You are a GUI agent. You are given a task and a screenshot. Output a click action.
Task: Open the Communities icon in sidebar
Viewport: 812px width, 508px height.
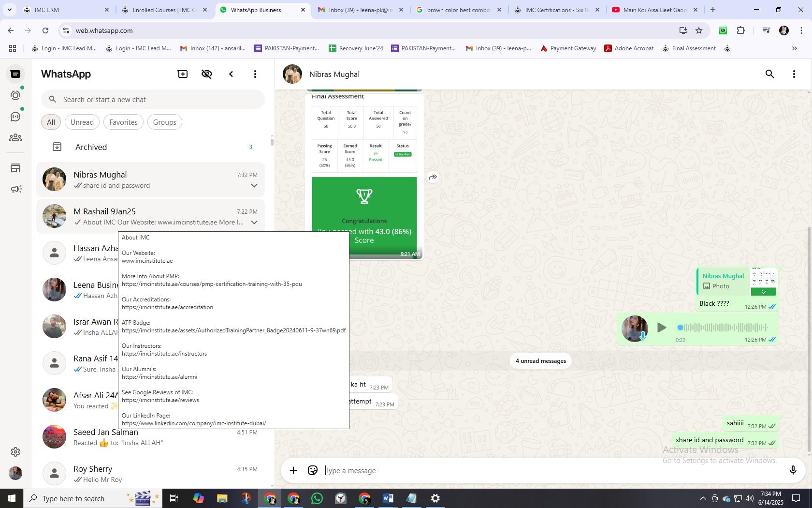pyautogui.click(x=15, y=138)
